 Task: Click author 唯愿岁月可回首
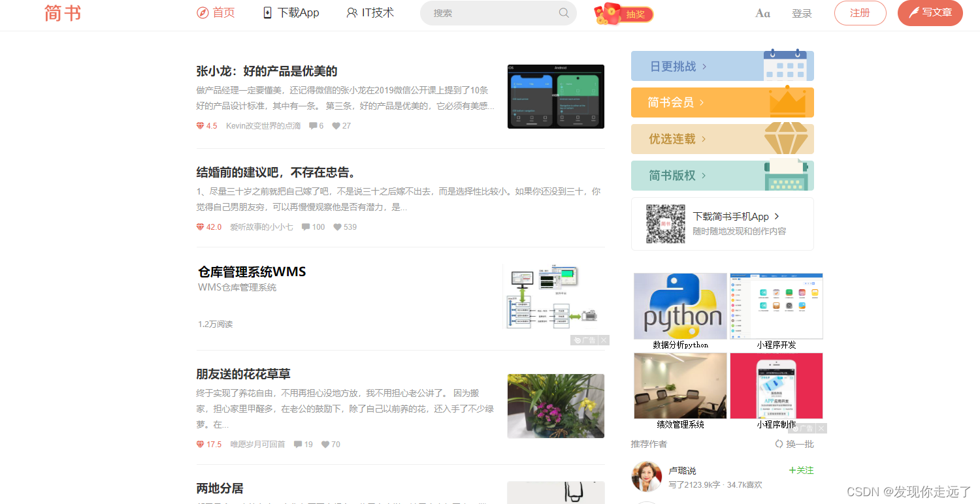pyautogui.click(x=257, y=445)
